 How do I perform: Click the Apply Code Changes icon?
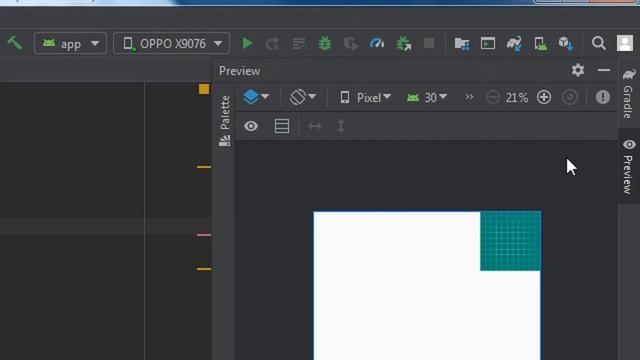coord(299,43)
